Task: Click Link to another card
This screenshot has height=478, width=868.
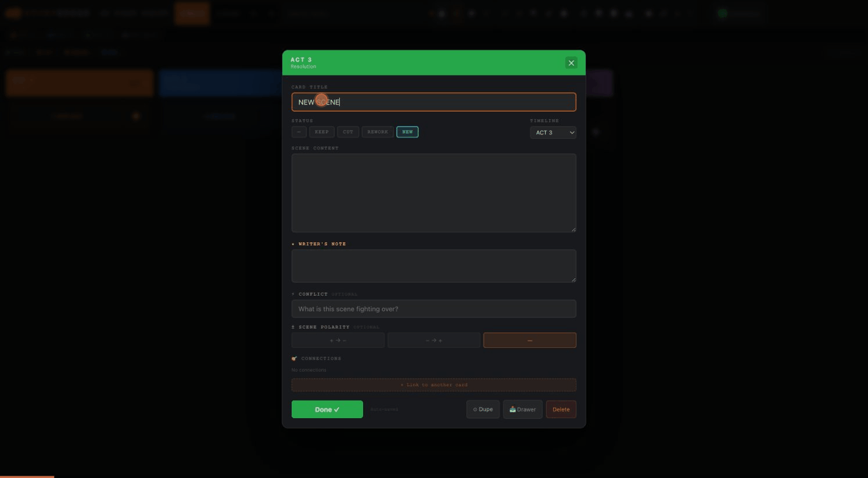Action: [x=433, y=384]
